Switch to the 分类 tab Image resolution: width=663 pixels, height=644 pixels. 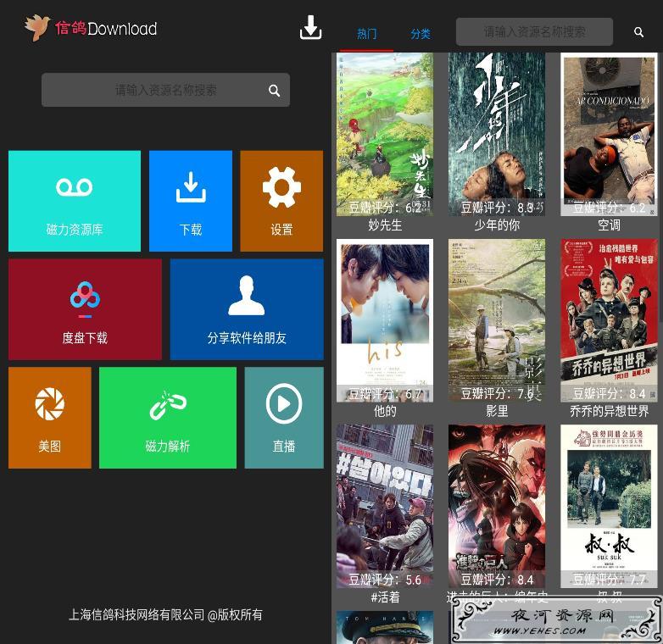pos(421,34)
